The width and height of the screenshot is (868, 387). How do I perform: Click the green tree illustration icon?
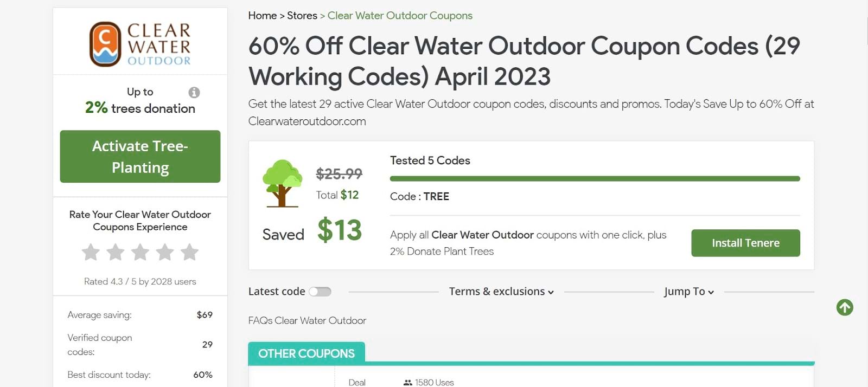click(x=282, y=183)
